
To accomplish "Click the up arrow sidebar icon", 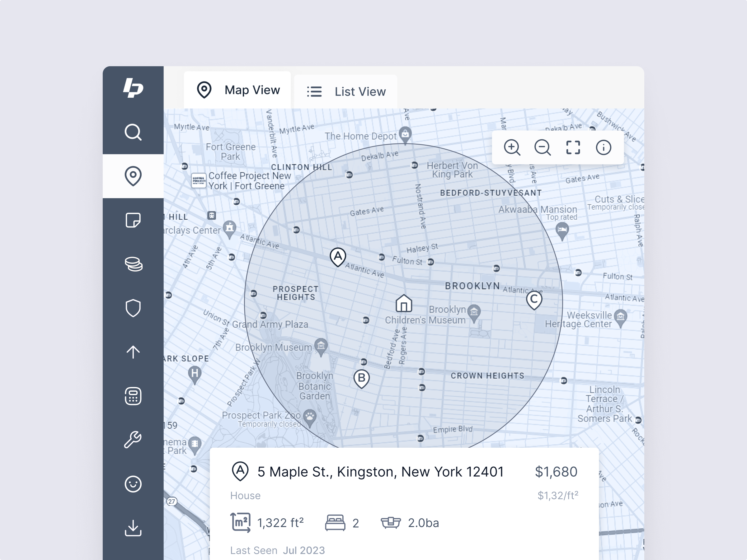I will 133,352.
